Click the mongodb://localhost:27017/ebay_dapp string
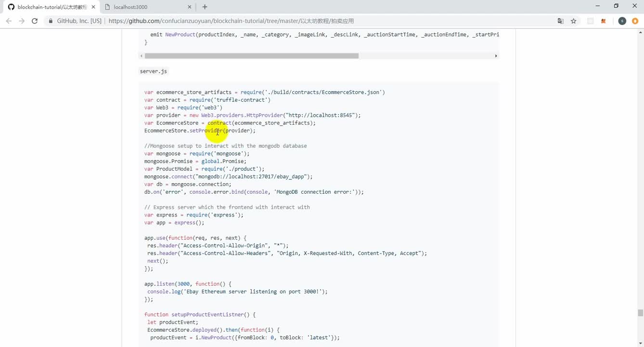 tap(252, 177)
